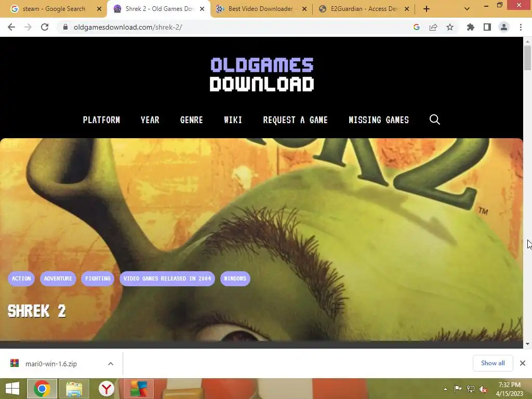Dismiss the downloads bar

[x=523, y=363]
